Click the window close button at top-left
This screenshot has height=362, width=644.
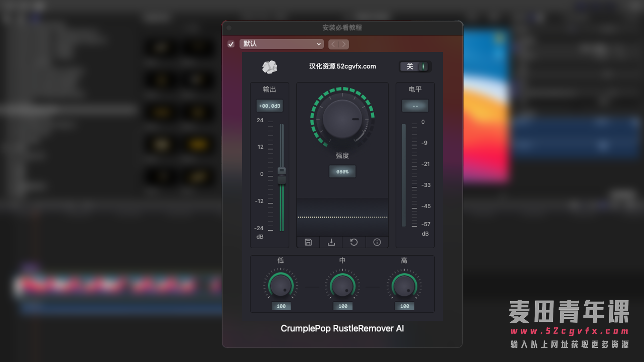point(229,28)
